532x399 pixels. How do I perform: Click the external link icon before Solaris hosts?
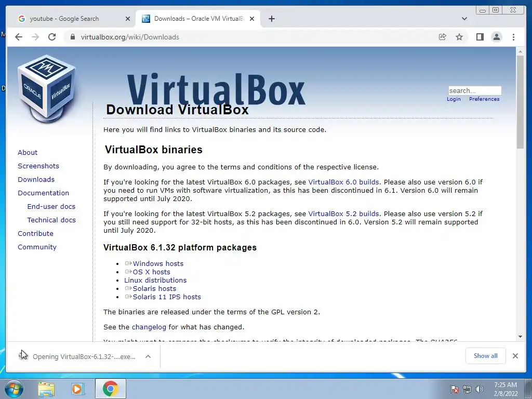pyautogui.click(x=128, y=288)
